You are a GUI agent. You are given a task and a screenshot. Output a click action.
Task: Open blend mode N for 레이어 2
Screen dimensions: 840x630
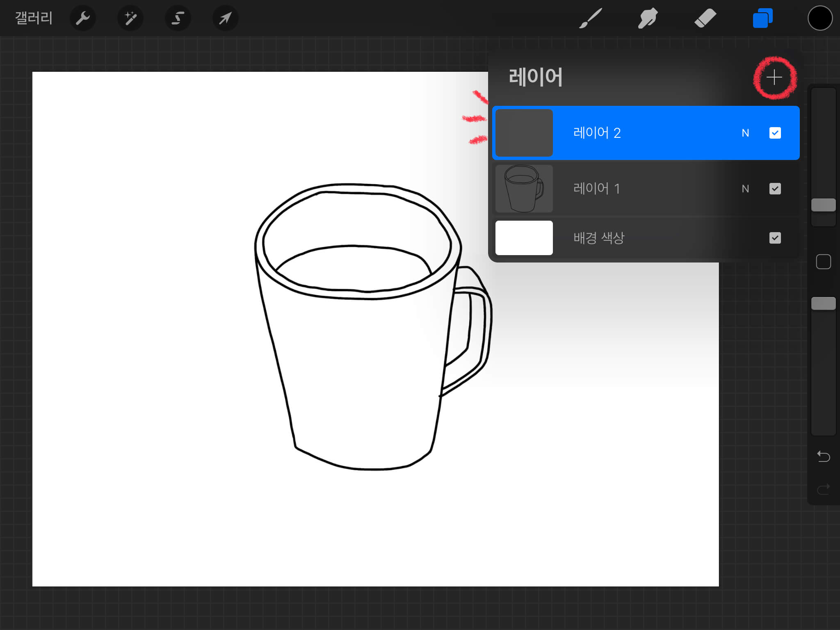pos(745,133)
